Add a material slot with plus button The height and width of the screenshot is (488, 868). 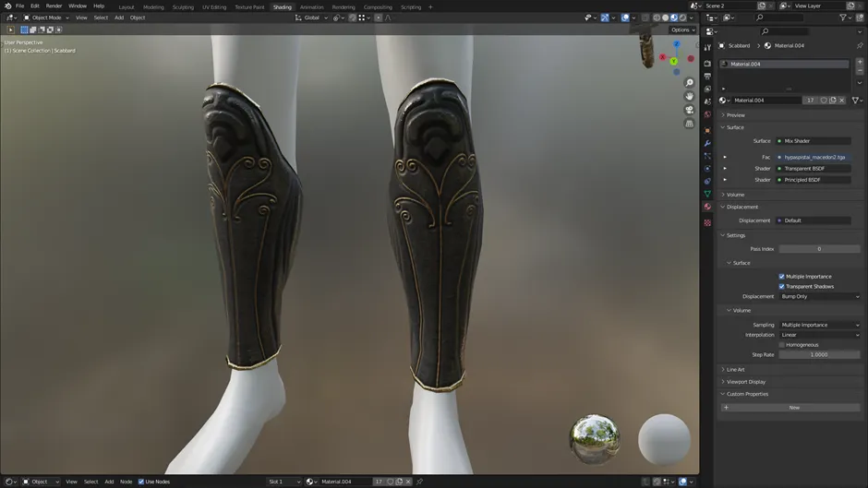(860, 62)
